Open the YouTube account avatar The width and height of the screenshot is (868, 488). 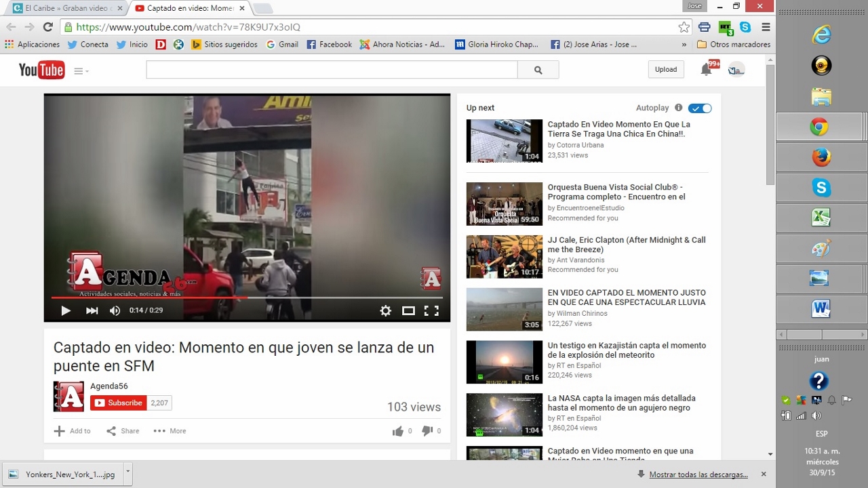pyautogui.click(x=736, y=70)
